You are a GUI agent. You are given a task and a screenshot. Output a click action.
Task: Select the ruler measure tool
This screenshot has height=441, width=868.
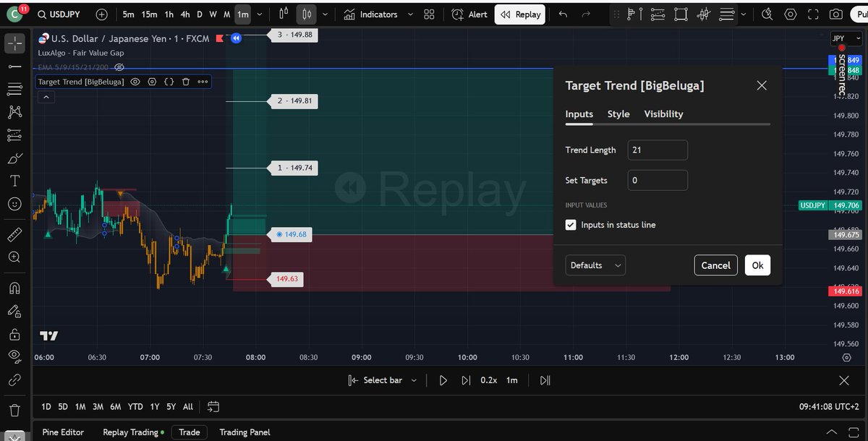[x=14, y=235]
